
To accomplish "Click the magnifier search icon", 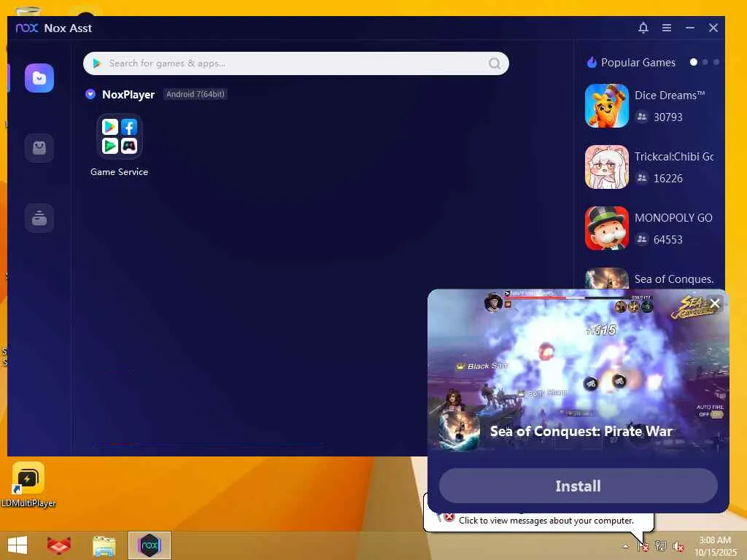I will (495, 63).
